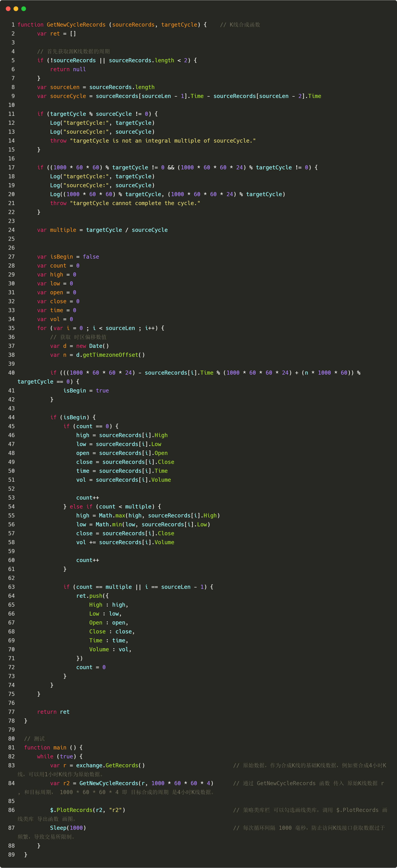This screenshot has width=397, height=868.
Task: Click the "targetCycle cannot complete the cycle." string
Action: coord(135,203)
